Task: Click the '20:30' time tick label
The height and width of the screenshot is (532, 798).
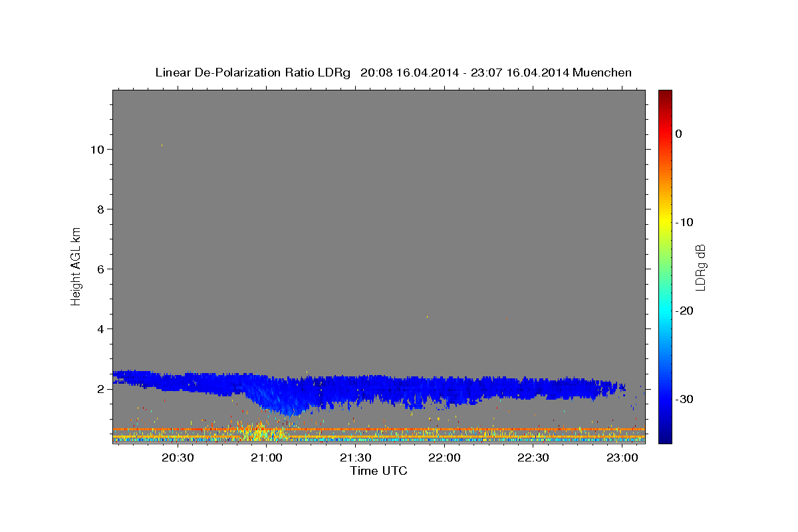Action: pos(178,458)
